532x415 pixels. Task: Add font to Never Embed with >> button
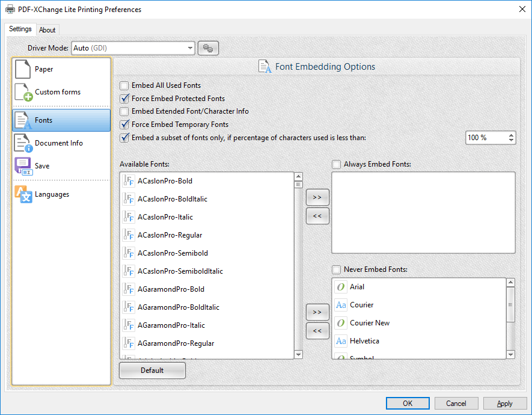click(x=317, y=312)
